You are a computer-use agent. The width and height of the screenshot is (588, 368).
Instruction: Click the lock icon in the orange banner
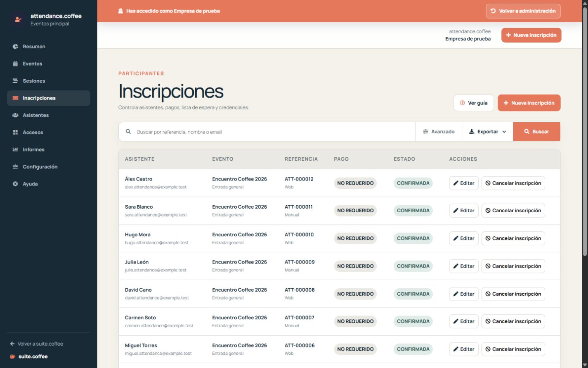click(x=120, y=11)
